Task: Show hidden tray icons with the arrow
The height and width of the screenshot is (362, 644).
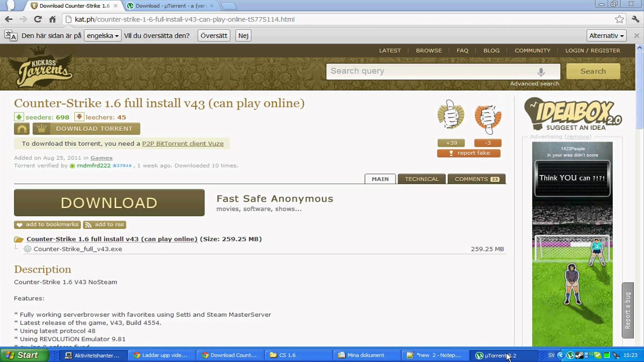Action: click(560, 355)
